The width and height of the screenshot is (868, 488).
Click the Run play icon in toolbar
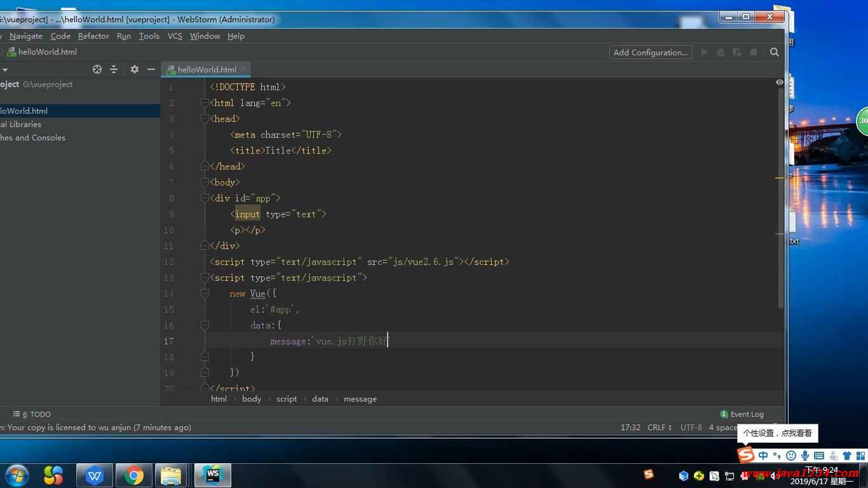pos(704,52)
